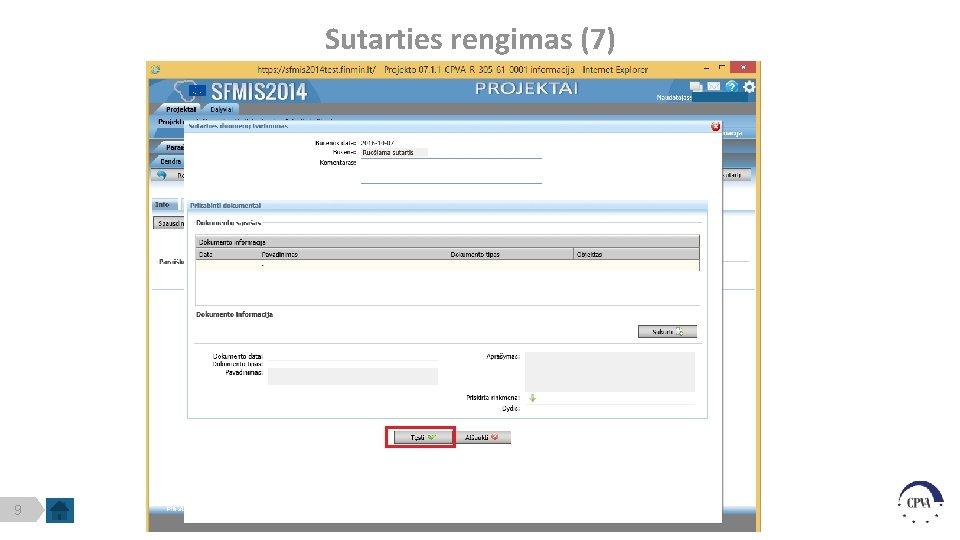Click into the Komentaras text field

[x=451, y=171]
